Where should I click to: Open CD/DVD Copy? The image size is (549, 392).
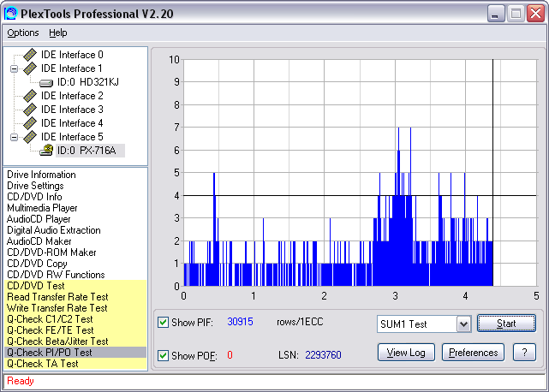coord(37,264)
